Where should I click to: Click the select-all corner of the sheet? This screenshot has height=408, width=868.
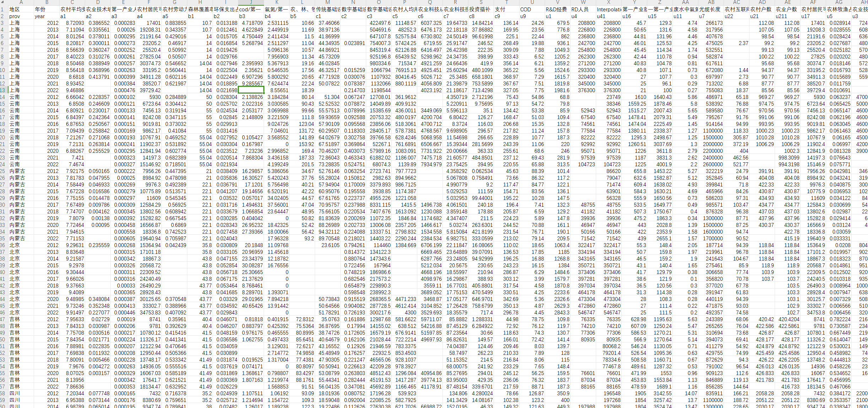coord(3,2)
